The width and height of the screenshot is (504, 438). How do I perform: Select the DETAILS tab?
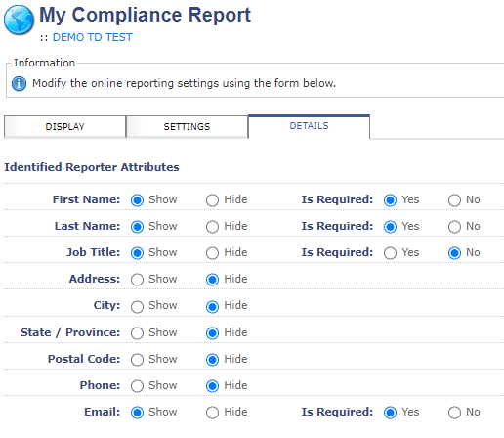[x=309, y=126]
